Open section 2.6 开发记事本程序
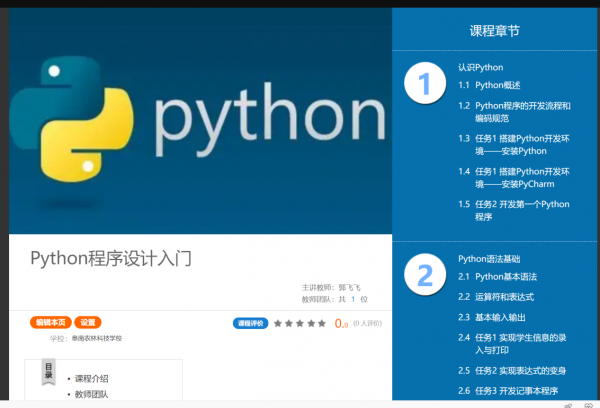Viewport: 600px width, 408px height. tap(508, 391)
